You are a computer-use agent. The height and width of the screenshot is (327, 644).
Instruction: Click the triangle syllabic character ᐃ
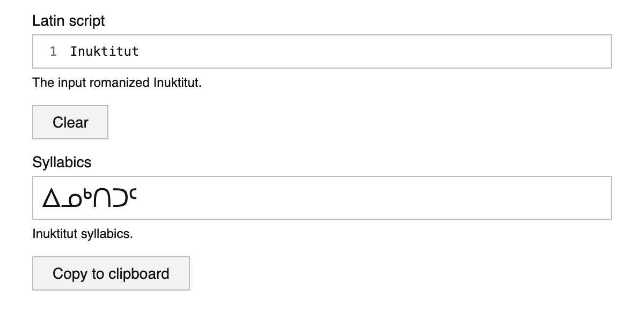click(50, 199)
